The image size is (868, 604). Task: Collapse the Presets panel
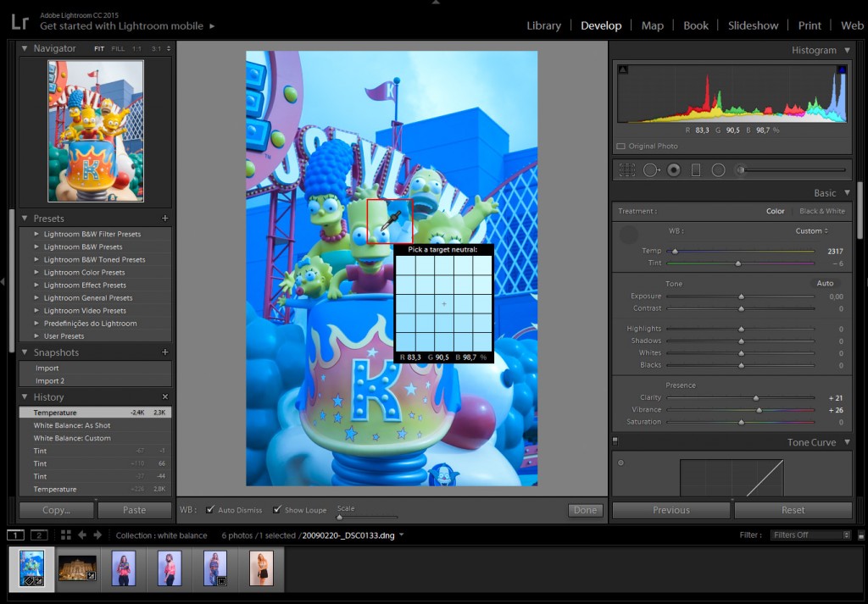(25, 219)
